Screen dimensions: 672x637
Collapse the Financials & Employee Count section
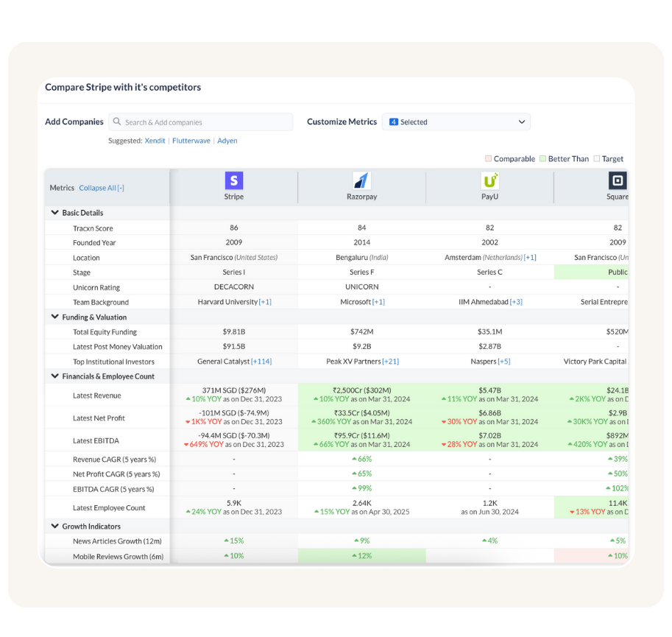click(x=55, y=376)
